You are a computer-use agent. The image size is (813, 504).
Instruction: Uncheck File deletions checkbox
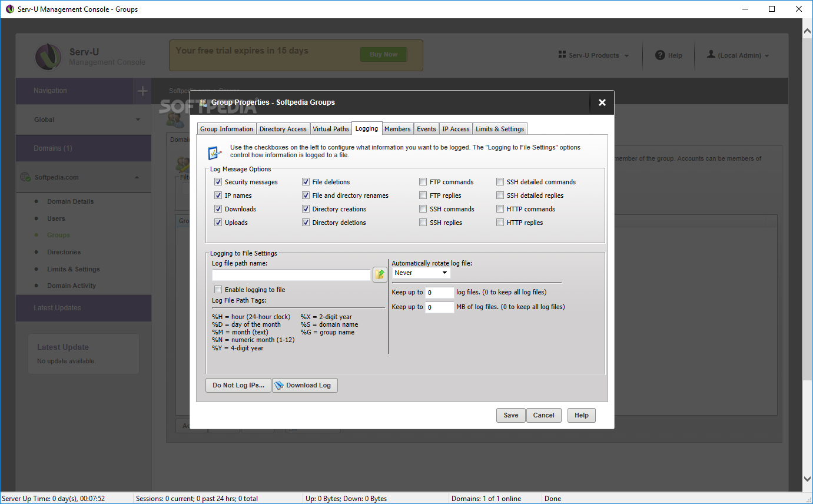pyautogui.click(x=306, y=182)
